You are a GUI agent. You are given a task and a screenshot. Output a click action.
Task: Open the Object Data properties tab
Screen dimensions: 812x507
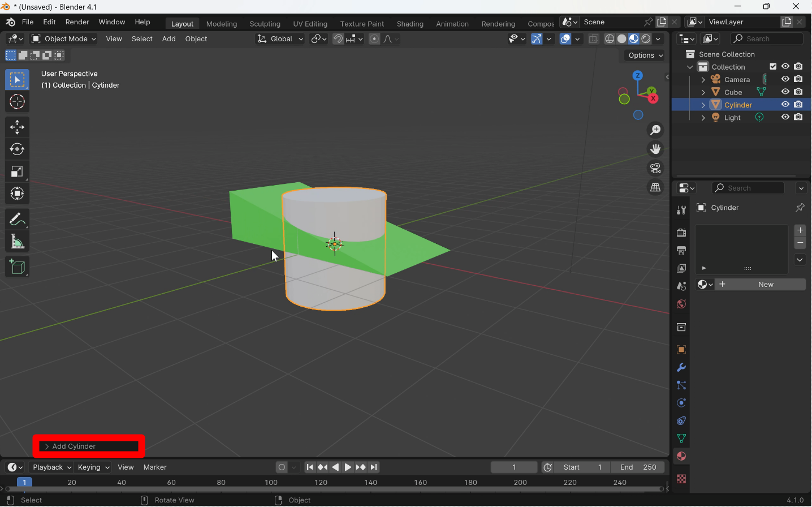pos(681,439)
